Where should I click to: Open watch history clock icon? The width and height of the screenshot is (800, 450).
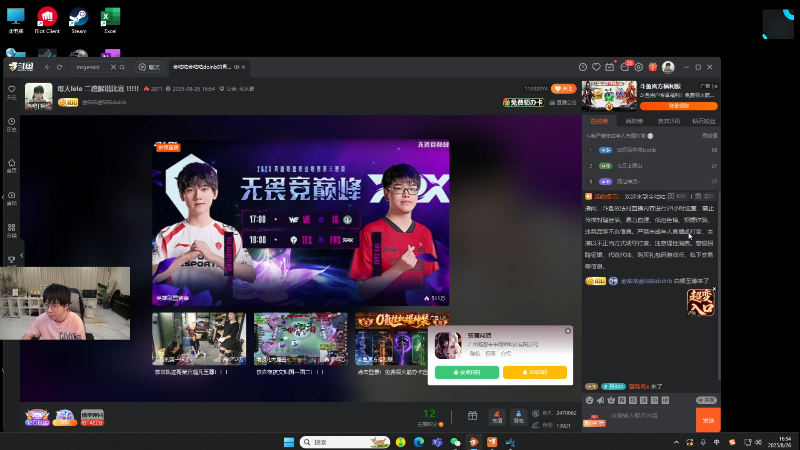583,67
